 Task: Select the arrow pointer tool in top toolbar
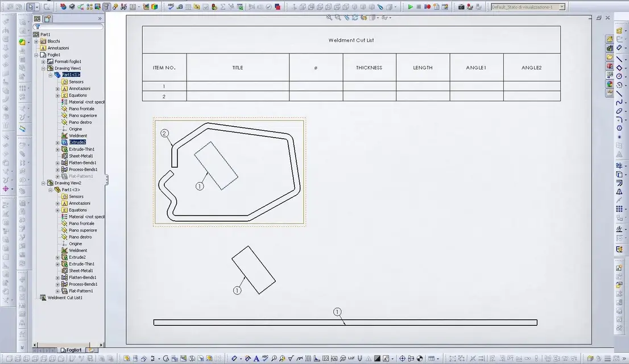[x=31, y=7]
